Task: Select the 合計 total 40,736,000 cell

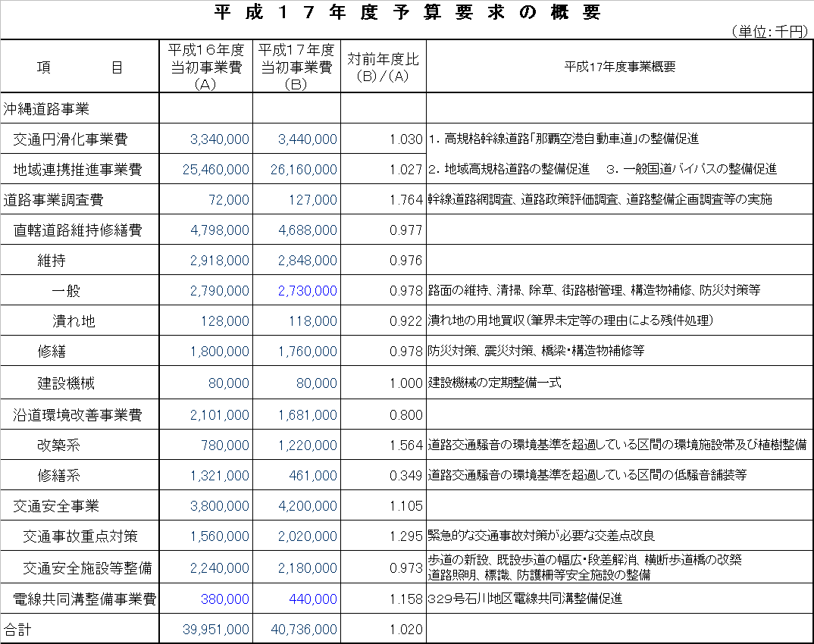Action: tap(302, 630)
